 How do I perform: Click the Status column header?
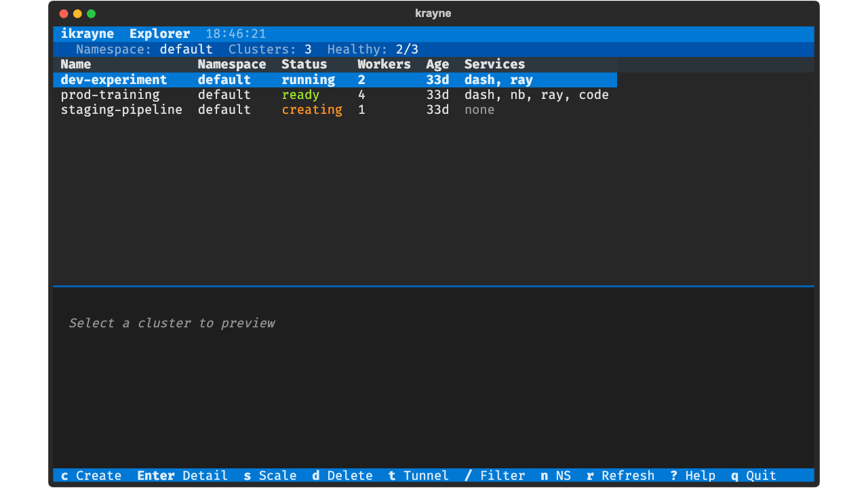(x=304, y=64)
